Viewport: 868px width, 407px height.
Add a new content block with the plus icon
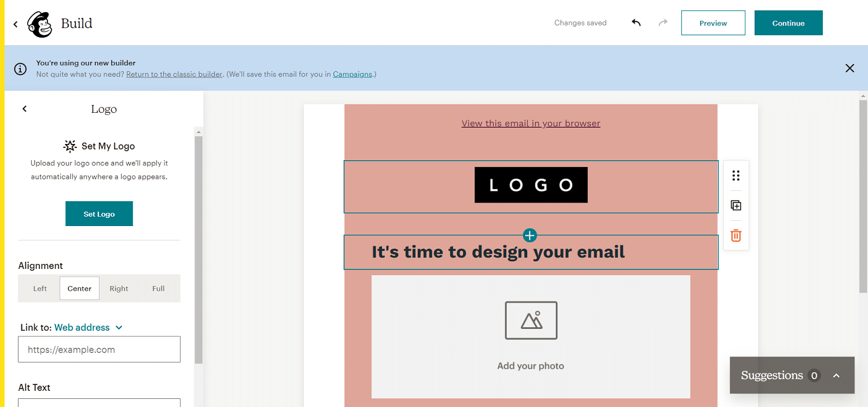coord(529,235)
